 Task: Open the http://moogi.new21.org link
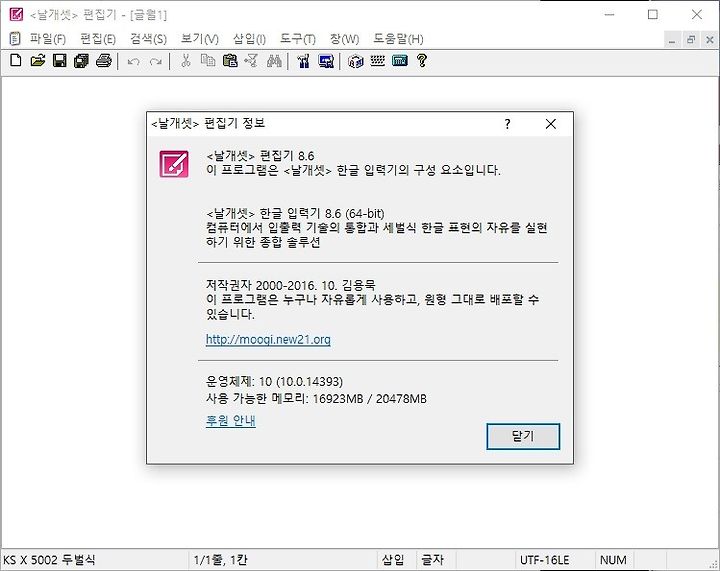[268, 339]
